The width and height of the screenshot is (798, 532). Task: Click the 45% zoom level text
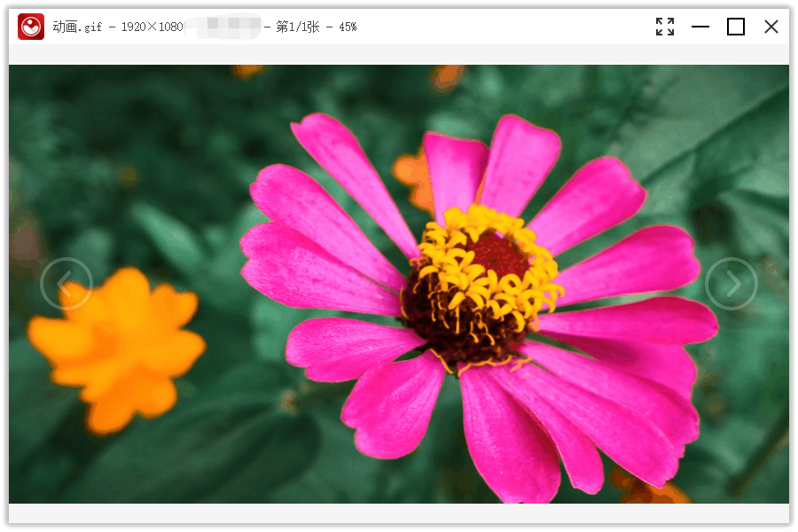click(x=348, y=27)
